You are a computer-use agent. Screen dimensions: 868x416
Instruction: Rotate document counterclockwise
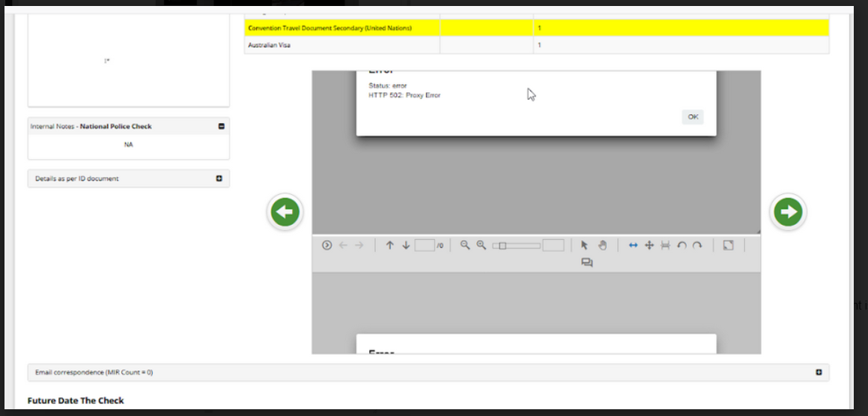(x=682, y=245)
